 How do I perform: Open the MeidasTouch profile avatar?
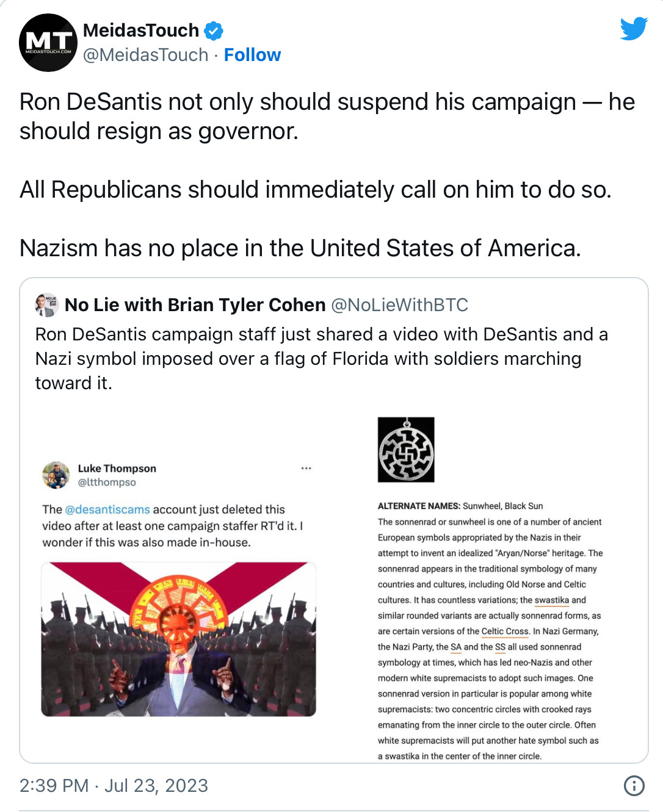point(48,43)
